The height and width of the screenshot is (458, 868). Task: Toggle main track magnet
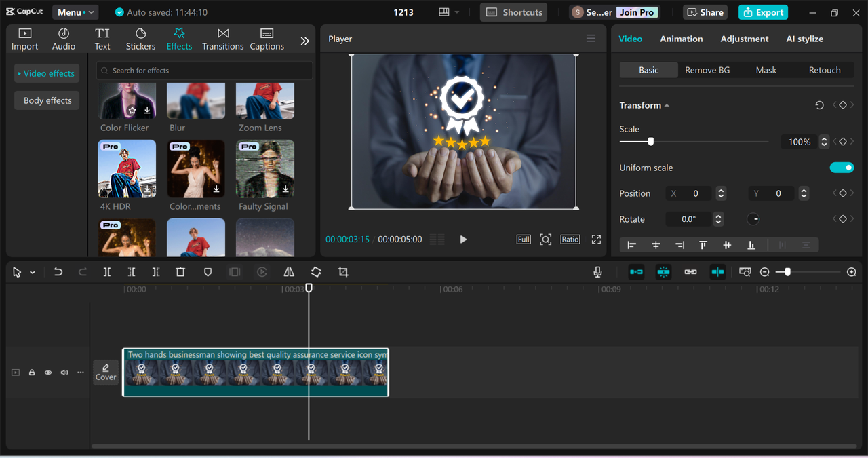(636, 272)
